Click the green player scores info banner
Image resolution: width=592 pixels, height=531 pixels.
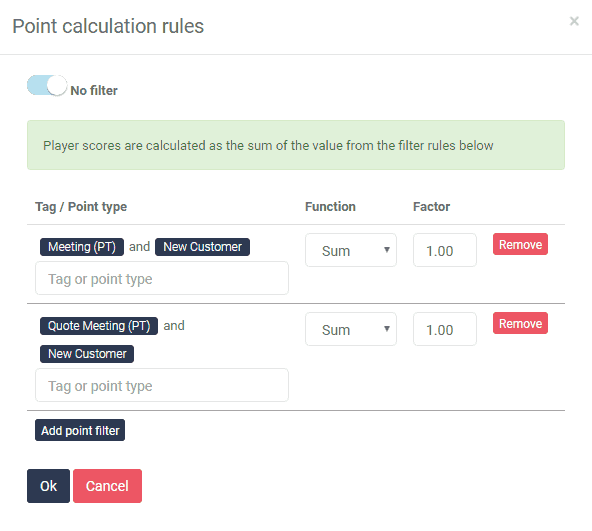(x=296, y=145)
